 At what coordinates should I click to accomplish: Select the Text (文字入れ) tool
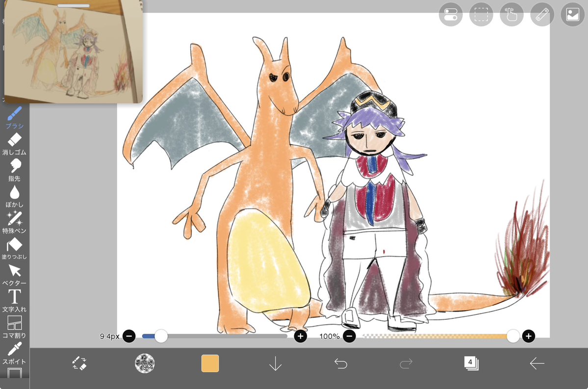14,301
